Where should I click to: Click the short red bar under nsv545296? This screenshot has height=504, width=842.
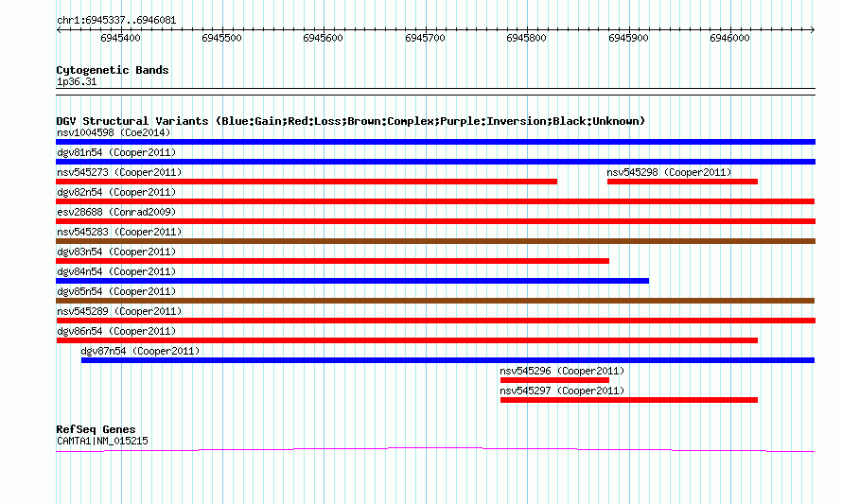554,380
